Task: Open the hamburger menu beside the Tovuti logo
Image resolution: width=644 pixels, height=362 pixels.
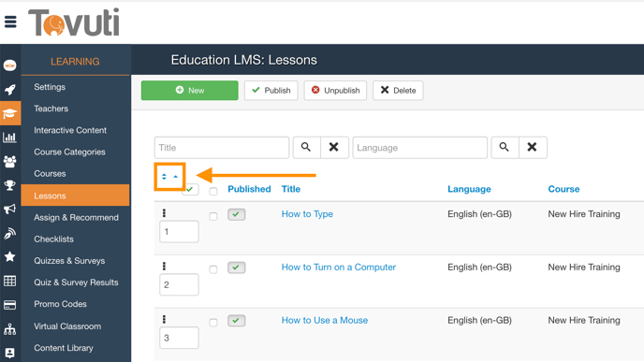Action: pos(10,22)
